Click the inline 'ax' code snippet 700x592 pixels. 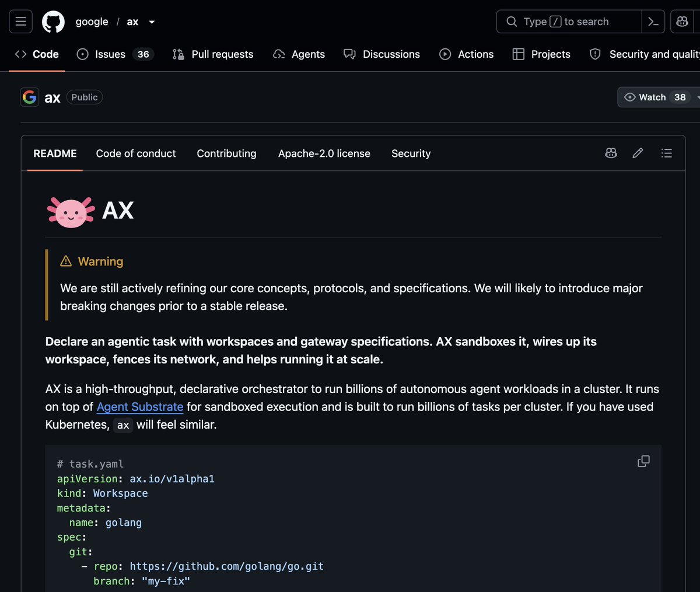pyautogui.click(x=123, y=425)
